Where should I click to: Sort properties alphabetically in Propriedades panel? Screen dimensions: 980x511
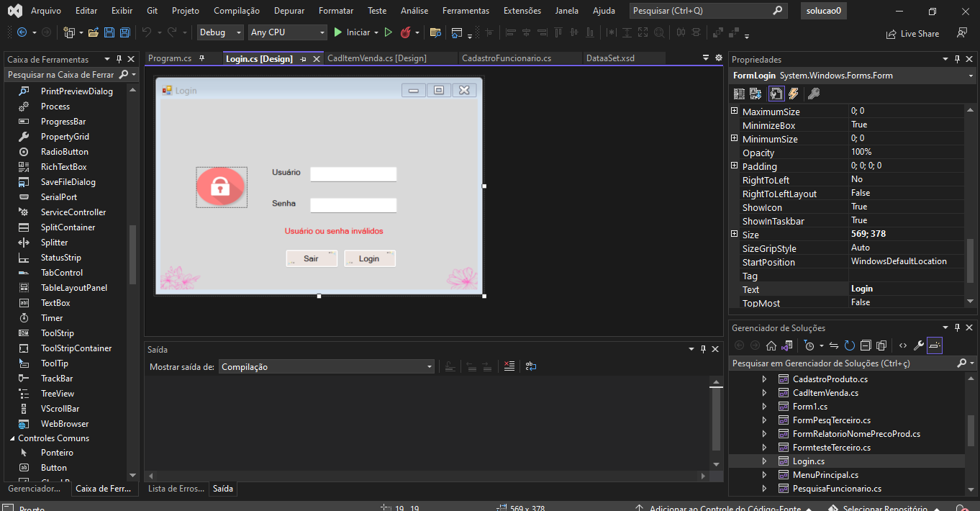coord(756,94)
